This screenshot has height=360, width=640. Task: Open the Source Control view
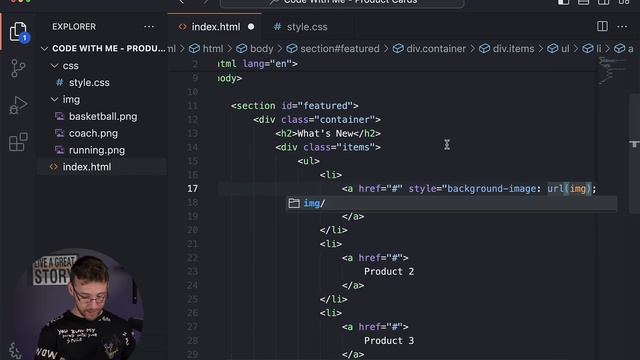(18, 68)
